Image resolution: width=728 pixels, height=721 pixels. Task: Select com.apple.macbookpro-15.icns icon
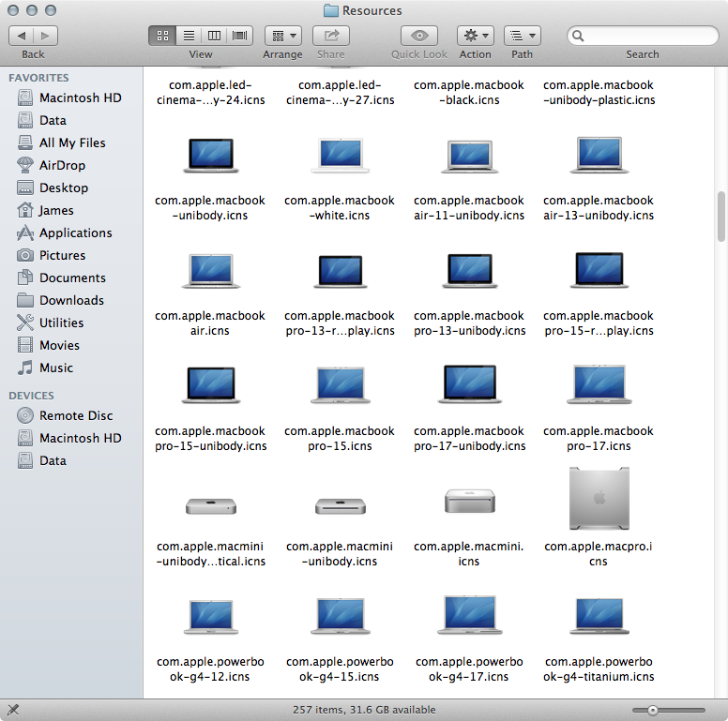341,384
